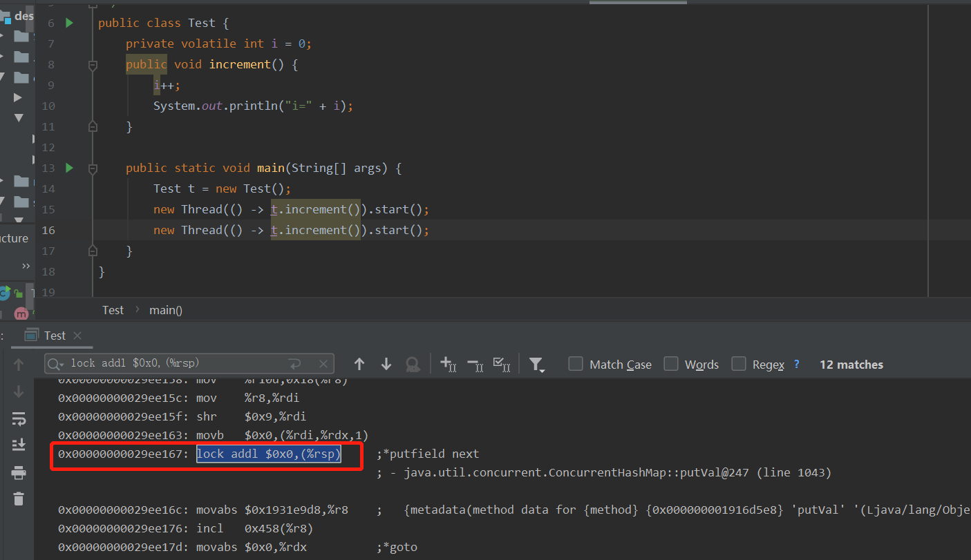Enable the Regex checkbox
This screenshot has height=560, width=971.
click(x=739, y=364)
